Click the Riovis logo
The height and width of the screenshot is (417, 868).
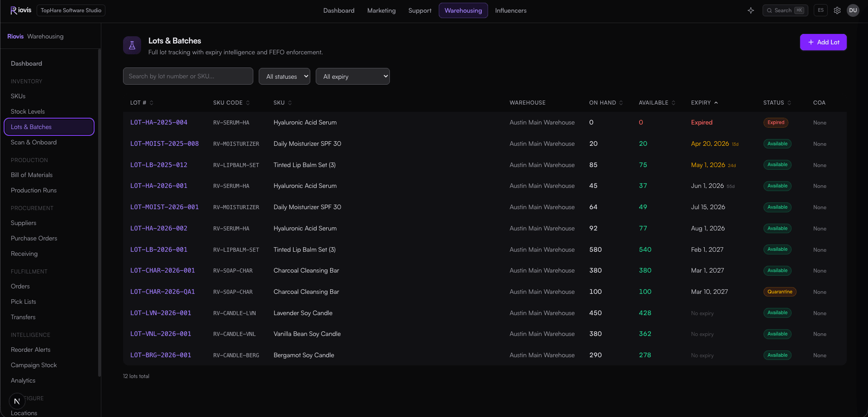[x=21, y=10]
